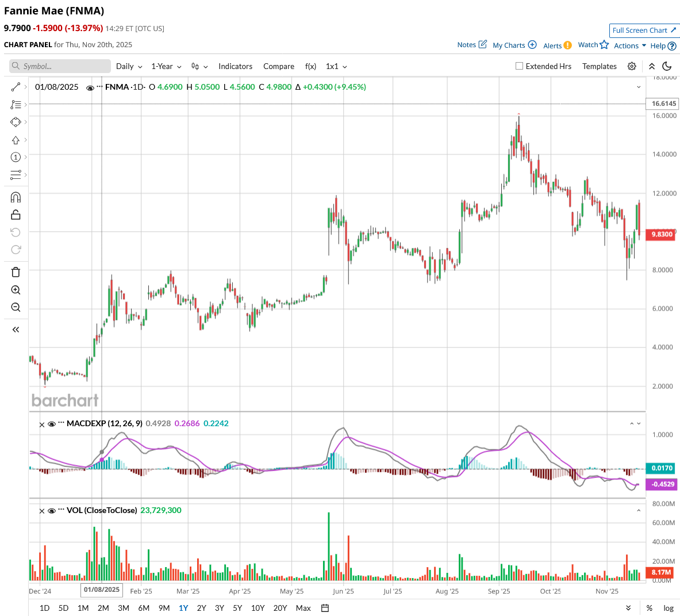Image resolution: width=680 pixels, height=616 pixels.
Task: Add chart to My Charts
Action: click(515, 45)
